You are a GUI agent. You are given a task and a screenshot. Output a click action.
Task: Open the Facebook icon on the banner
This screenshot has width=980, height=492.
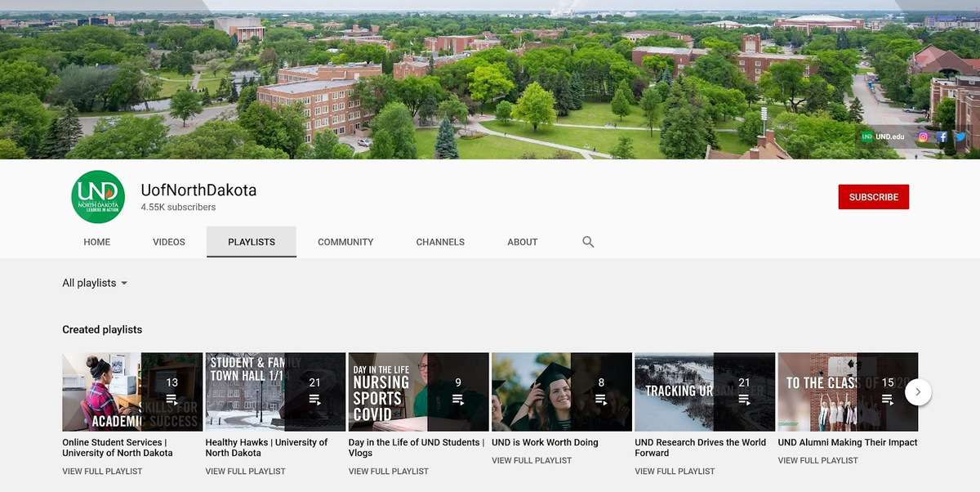pyautogui.click(x=941, y=136)
